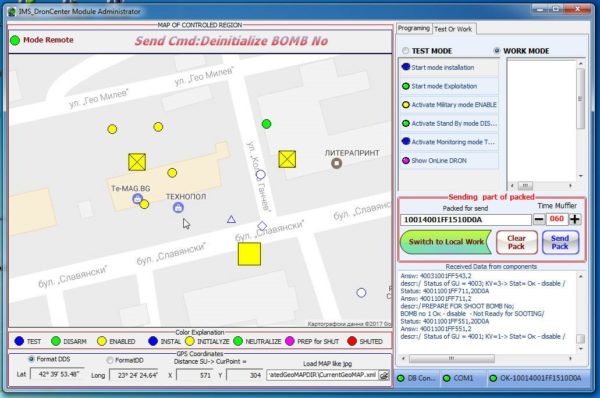This screenshot has width=600, height=398.
Task: Click right arrow of Received Data horizontal scrollbar
Action: point(571,359)
